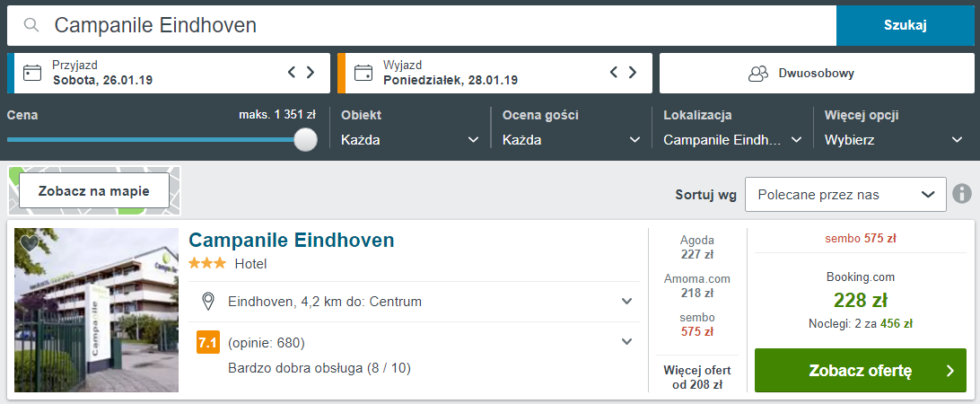Go to next check-out day arrow
This screenshot has height=404, width=980.
[x=633, y=73]
